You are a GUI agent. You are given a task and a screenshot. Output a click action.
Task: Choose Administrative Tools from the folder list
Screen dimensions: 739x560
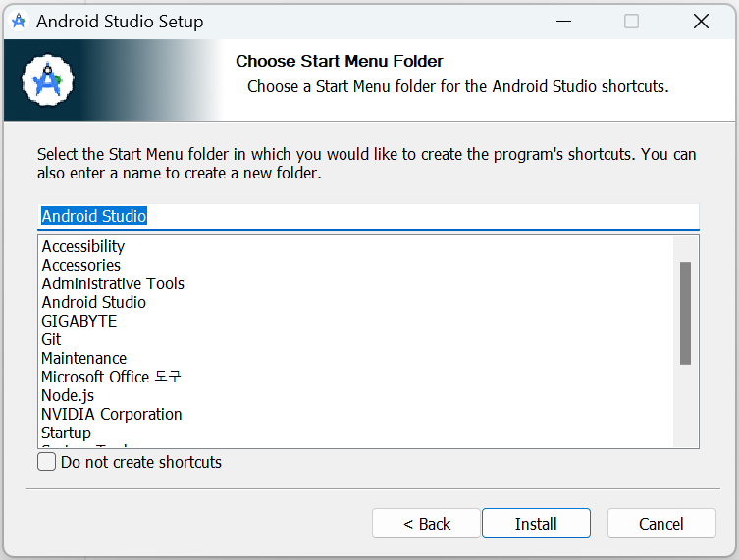point(113,283)
